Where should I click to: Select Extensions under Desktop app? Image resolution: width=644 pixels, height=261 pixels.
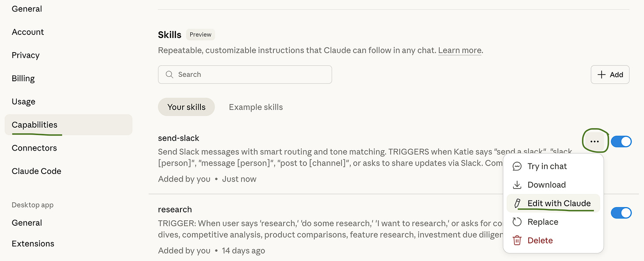[33, 244]
